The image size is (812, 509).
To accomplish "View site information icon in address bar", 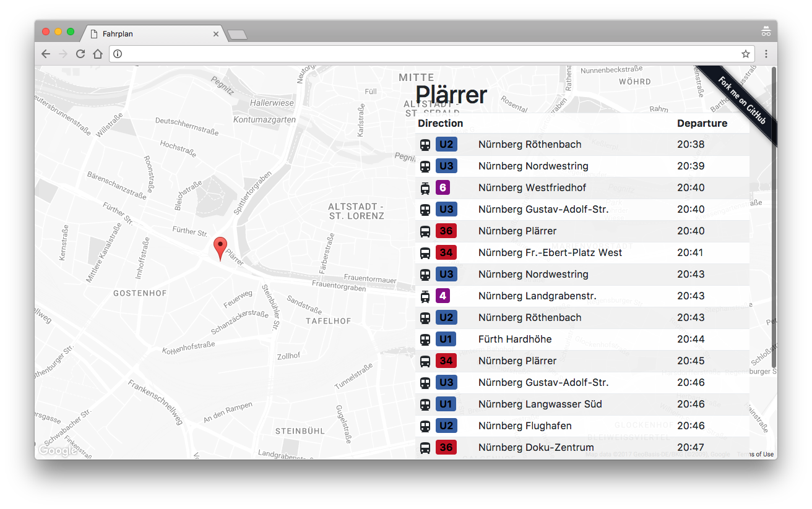I will 118,54.
